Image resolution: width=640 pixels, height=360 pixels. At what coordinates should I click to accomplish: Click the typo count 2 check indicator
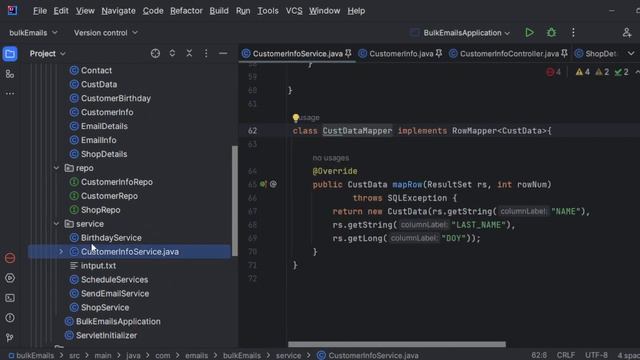[622, 72]
